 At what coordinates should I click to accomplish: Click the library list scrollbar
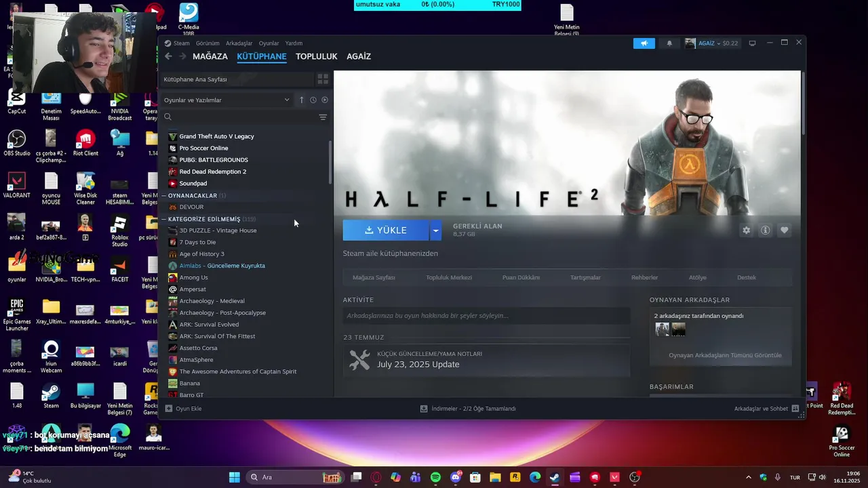[330, 163]
